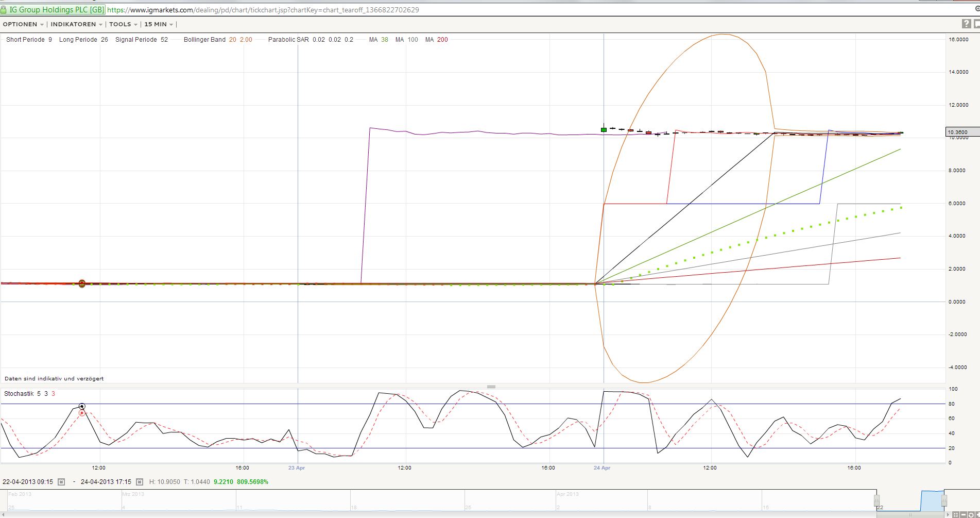Click the green candlestick at 24 Apr open
The image size is (980, 518).
click(x=604, y=129)
